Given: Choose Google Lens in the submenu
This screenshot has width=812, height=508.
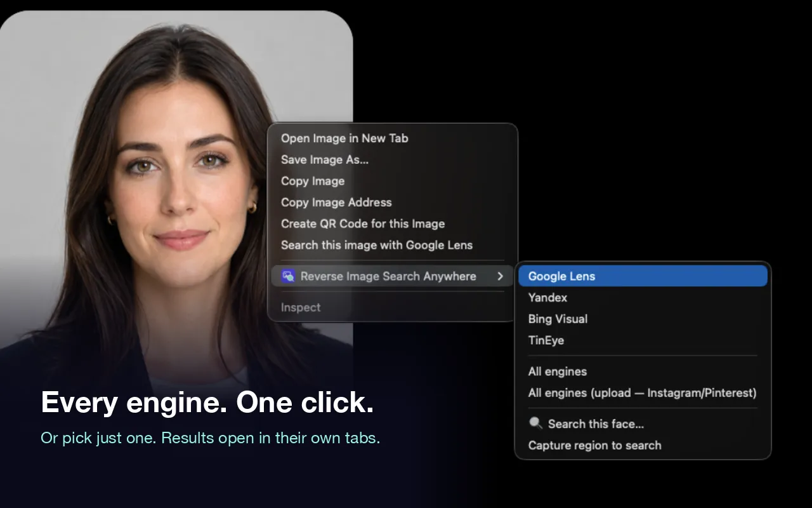Looking at the screenshot, I should click(643, 276).
